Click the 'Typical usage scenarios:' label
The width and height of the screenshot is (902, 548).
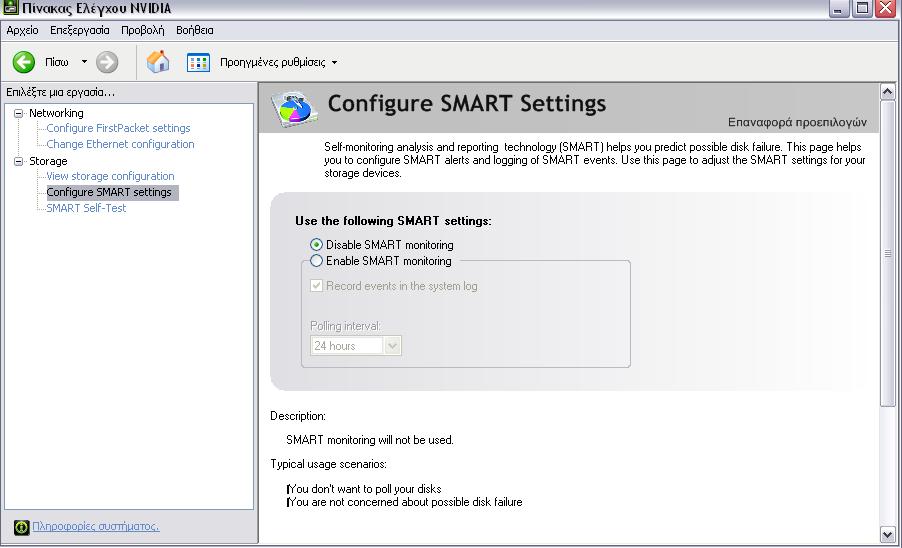click(x=328, y=464)
